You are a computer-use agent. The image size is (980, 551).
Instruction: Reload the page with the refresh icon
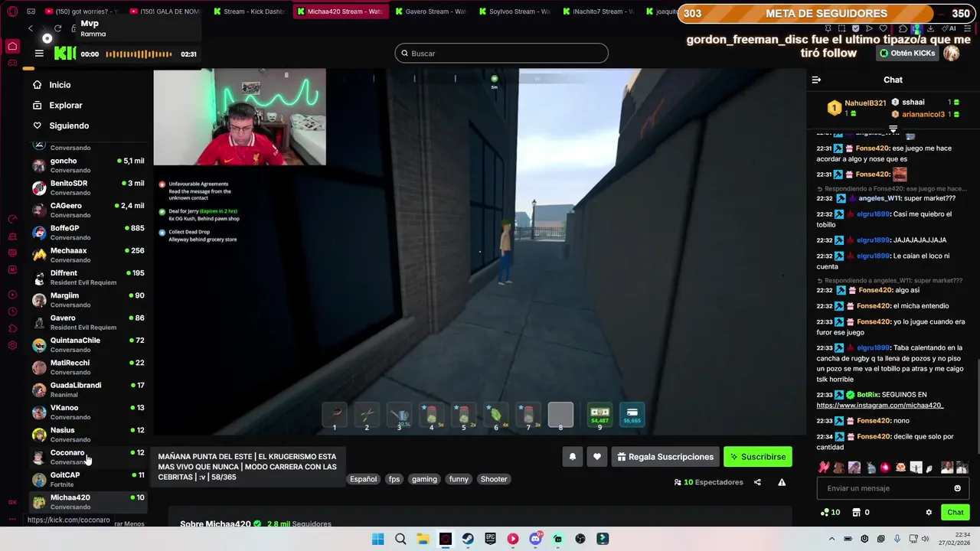pos(57,28)
